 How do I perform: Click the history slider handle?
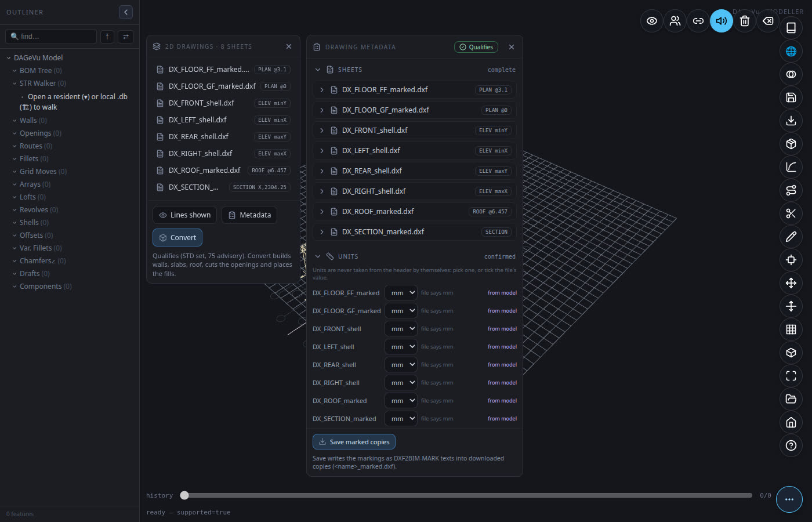click(184, 495)
